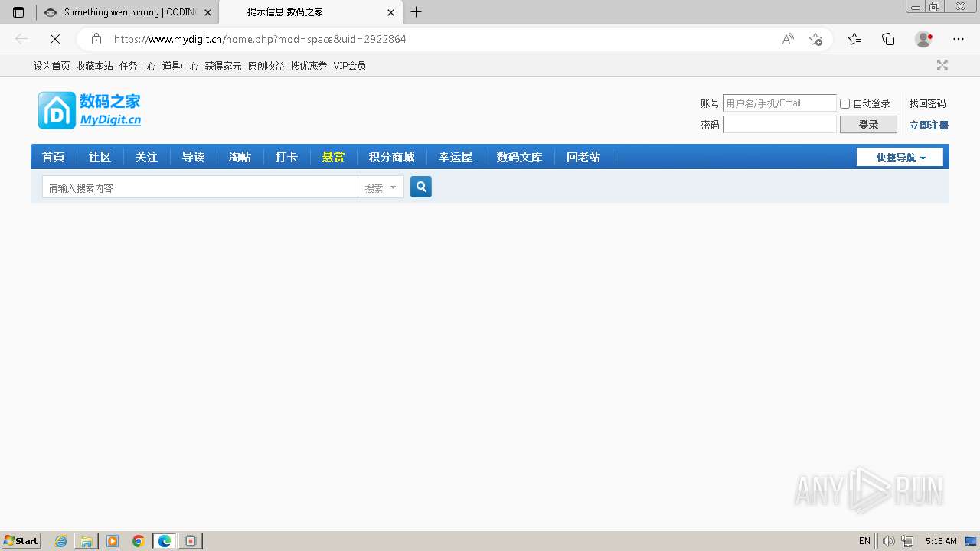Open the 数码文库 nav item
The height and width of the screenshot is (551, 980).
[519, 157]
